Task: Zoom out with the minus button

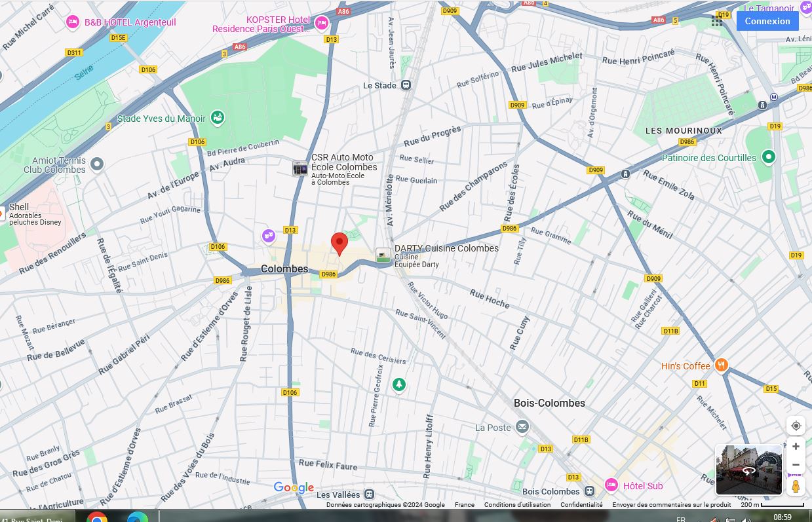Action: (796, 465)
